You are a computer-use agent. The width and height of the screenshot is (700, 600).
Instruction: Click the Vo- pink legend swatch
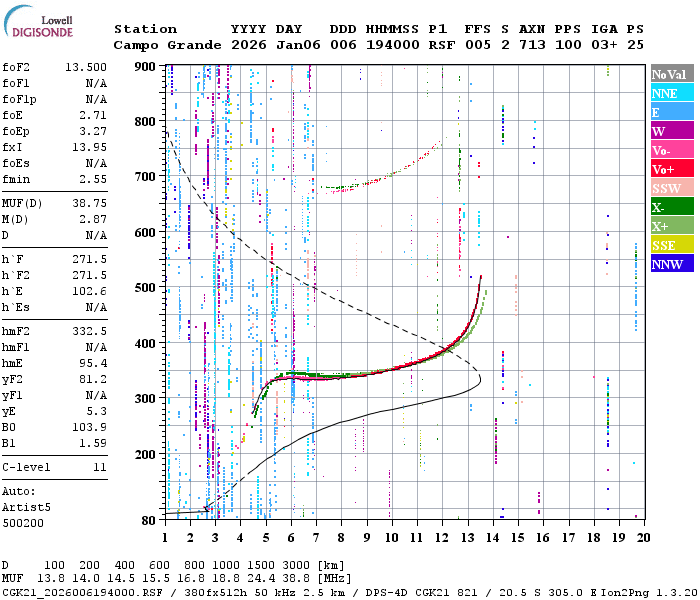671,151
